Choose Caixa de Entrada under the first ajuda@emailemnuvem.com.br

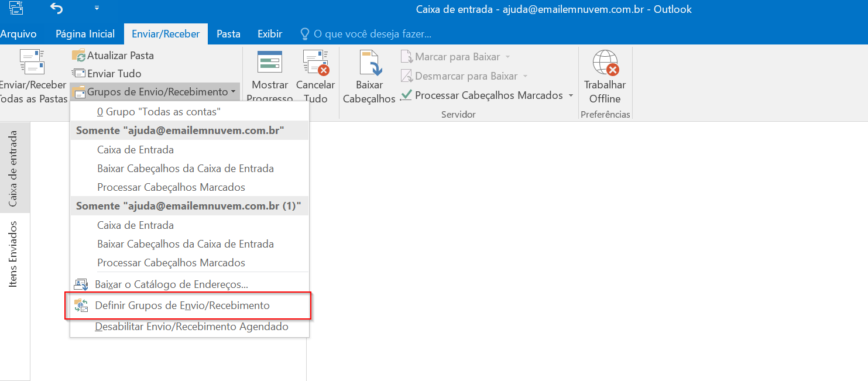pos(190,150)
